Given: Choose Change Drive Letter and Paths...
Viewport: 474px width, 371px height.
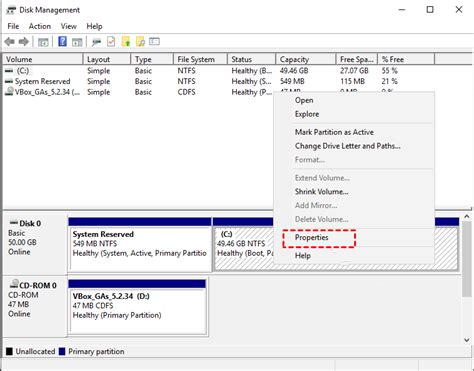Looking at the screenshot, I should (348, 146).
